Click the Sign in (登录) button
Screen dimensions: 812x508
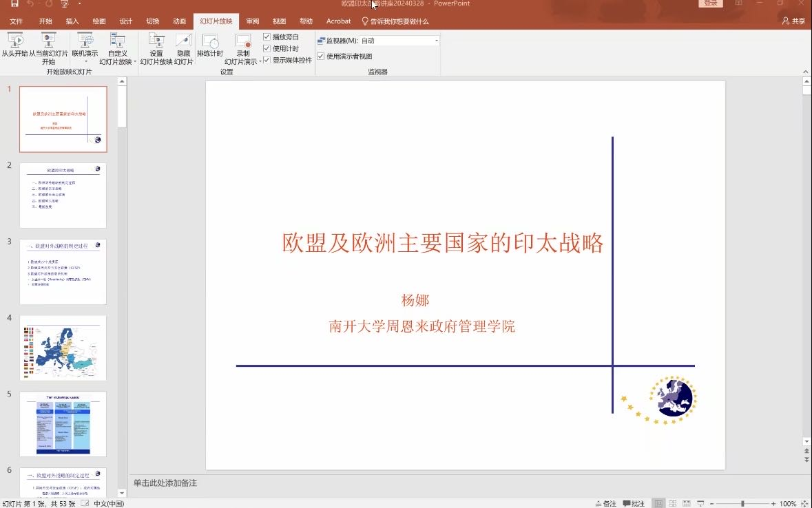click(x=711, y=3)
